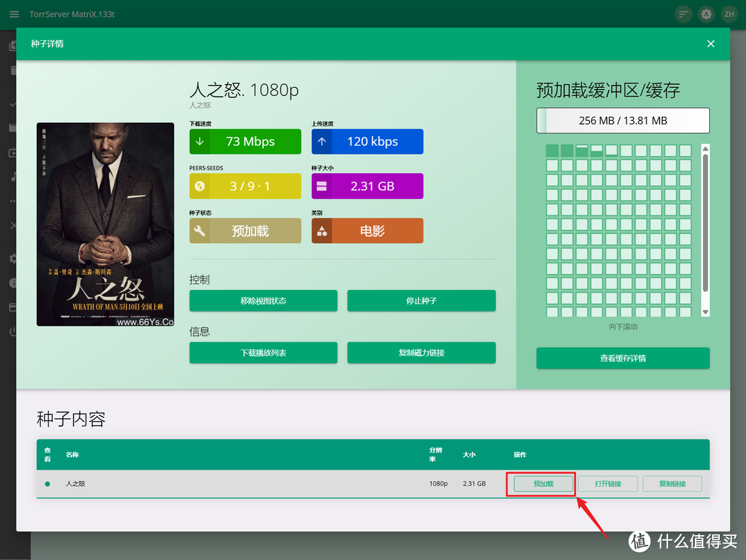
Task: Click the cache grid scrollbar
Action: pos(705,228)
